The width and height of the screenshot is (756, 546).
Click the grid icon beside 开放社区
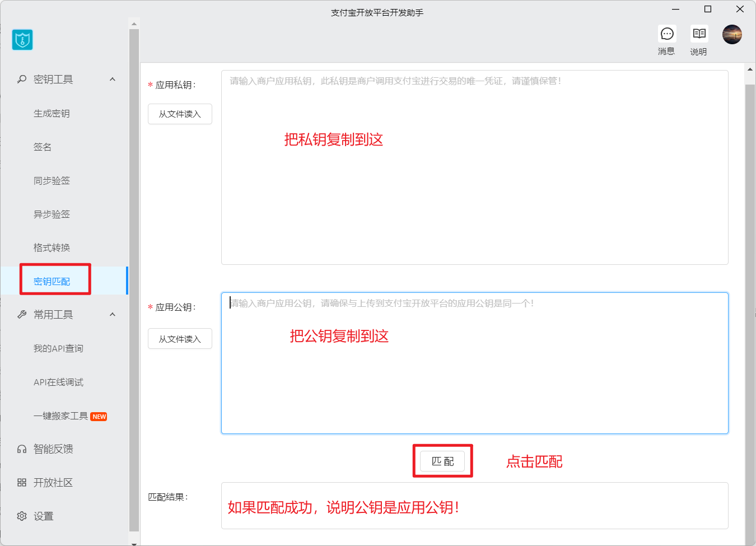pyautogui.click(x=22, y=483)
